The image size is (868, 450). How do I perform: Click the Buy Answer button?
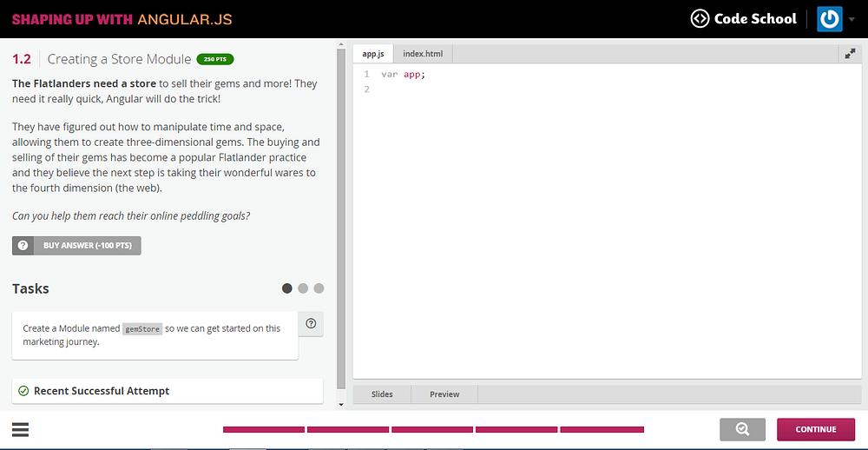tap(76, 246)
